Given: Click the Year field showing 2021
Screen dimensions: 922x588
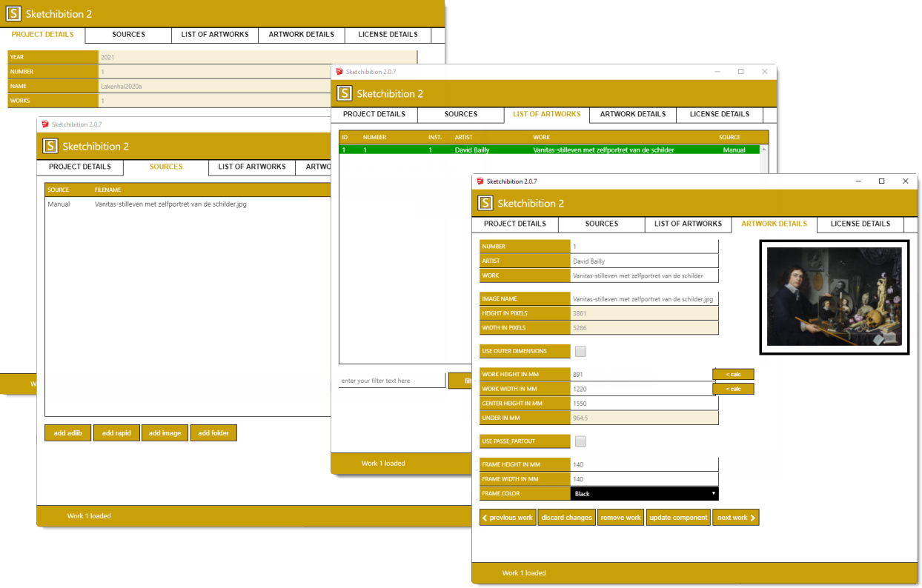Looking at the screenshot, I should (x=258, y=57).
